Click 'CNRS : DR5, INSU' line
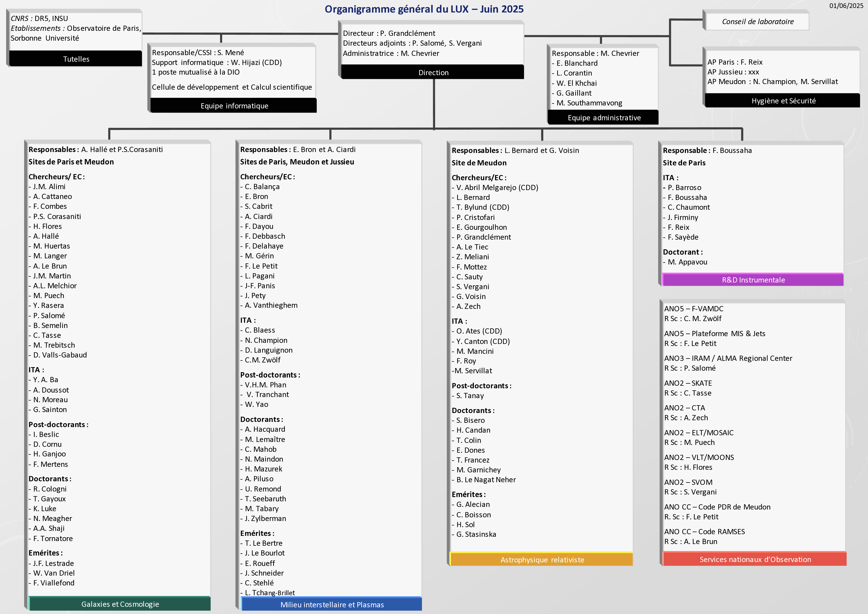This screenshot has width=868, height=614. pyautogui.click(x=39, y=19)
